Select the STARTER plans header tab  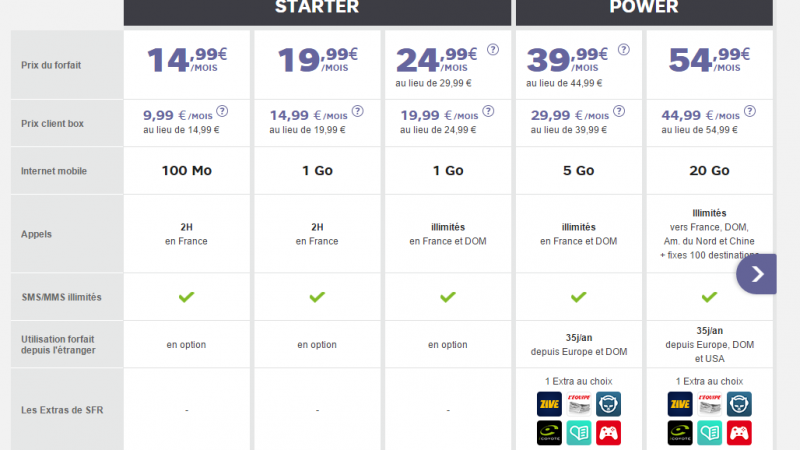coord(316,9)
